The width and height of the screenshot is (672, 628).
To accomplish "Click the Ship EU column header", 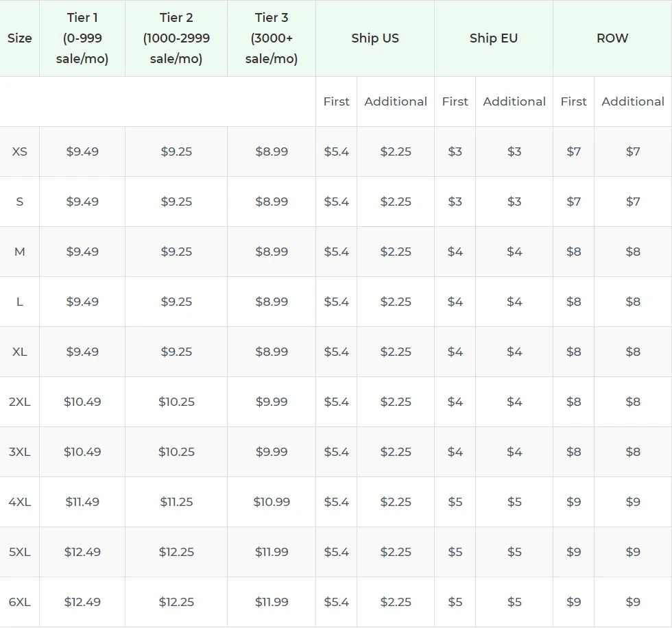I will point(493,38).
